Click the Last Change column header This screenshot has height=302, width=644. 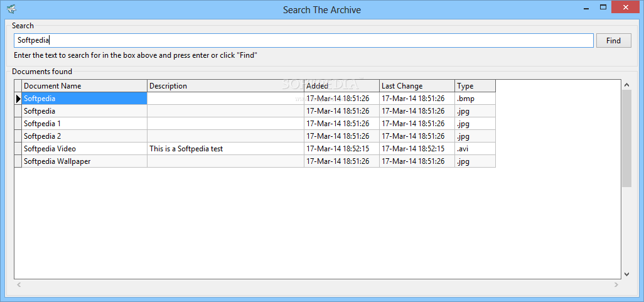click(417, 86)
